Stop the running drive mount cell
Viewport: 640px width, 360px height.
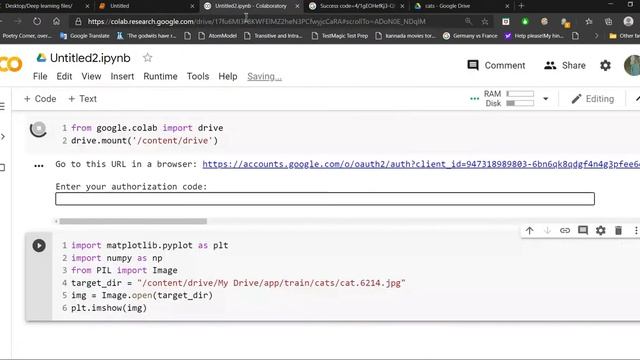[x=38, y=129]
